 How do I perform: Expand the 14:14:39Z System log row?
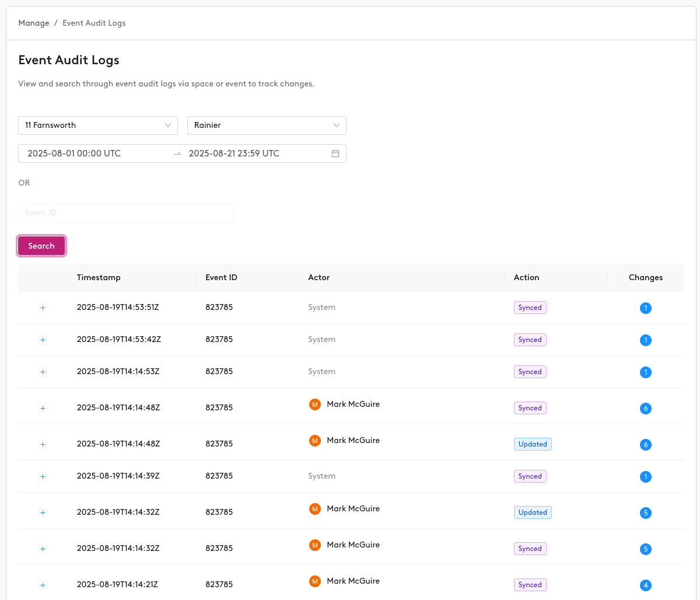coord(43,477)
